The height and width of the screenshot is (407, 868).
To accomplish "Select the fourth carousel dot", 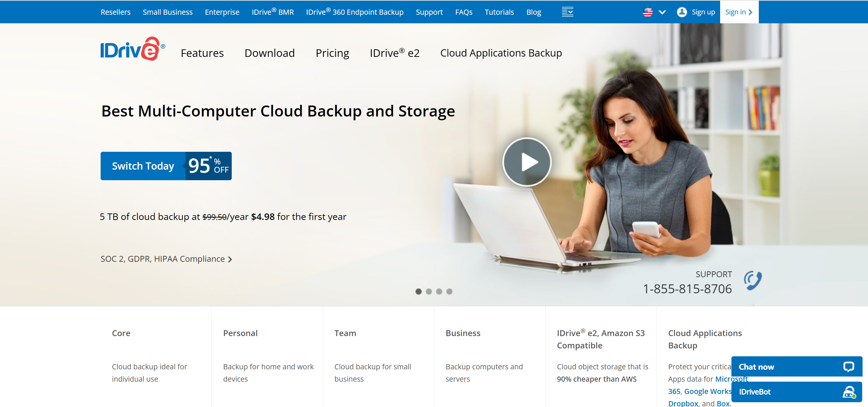I will click(x=449, y=292).
